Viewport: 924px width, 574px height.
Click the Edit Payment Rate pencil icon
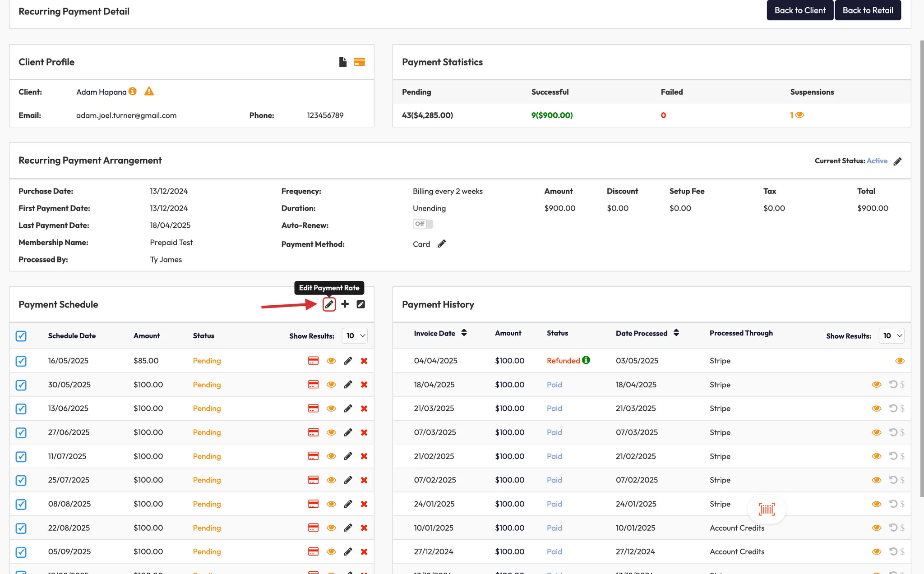(329, 304)
